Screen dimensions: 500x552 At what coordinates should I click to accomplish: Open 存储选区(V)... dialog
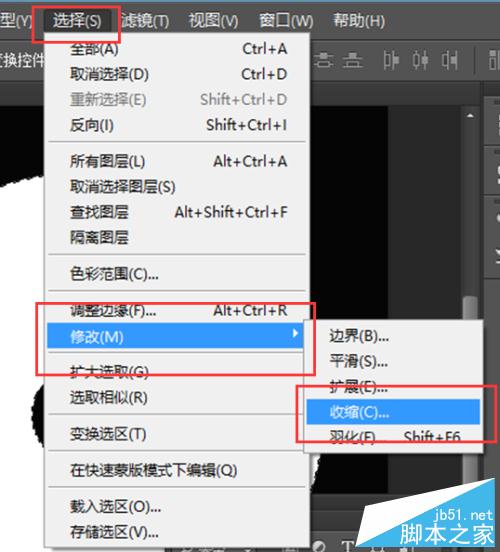coord(178,532)
